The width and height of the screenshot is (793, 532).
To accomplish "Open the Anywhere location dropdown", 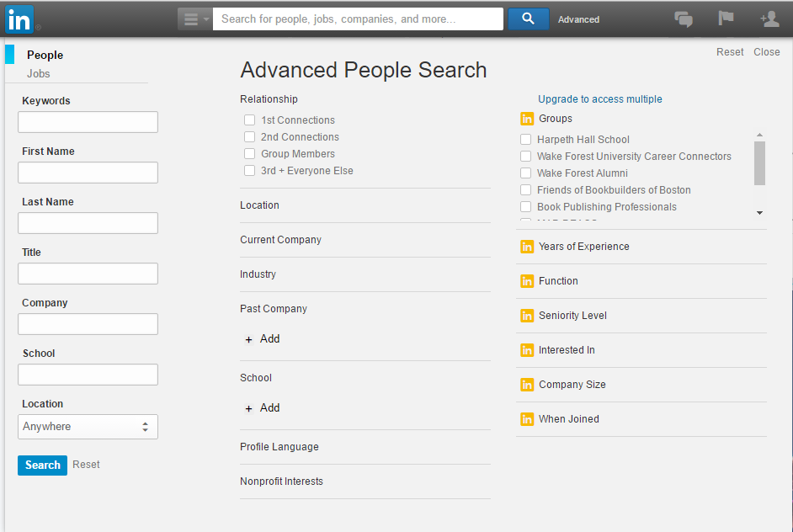I will click(x=88, y=427).
